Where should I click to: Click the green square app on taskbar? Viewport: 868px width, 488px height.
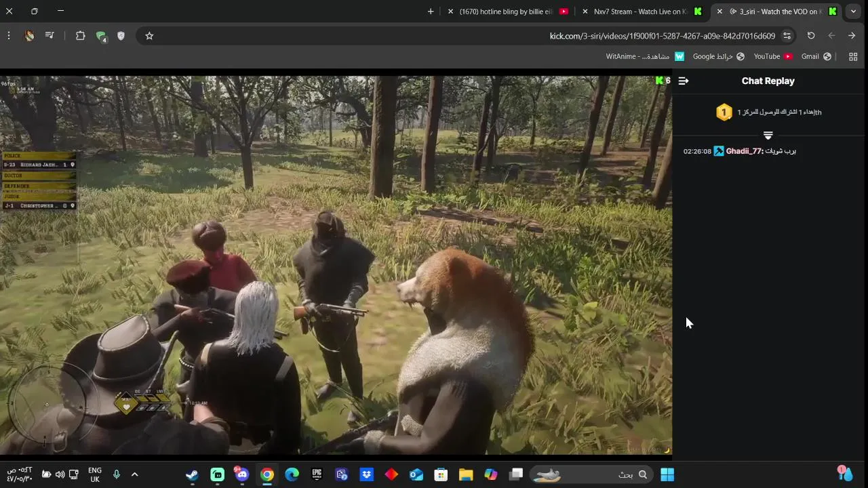tap(217, 474)
